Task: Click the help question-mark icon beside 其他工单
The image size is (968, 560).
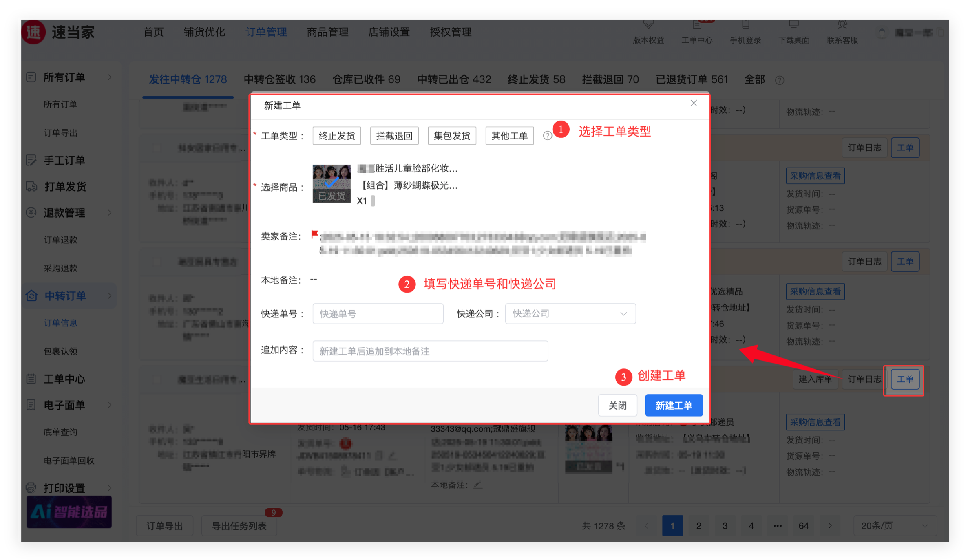Action: [x=547, y=136]
